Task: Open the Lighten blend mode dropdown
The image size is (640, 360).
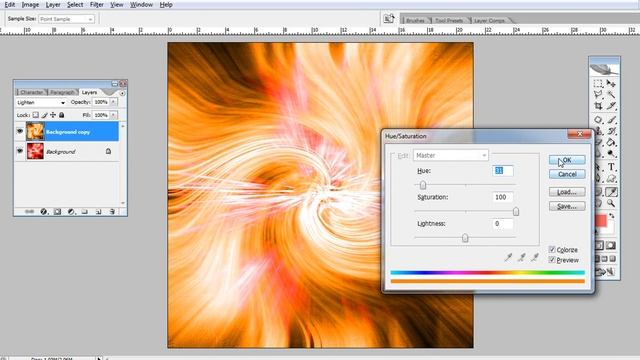Action: tap(41, 102)
